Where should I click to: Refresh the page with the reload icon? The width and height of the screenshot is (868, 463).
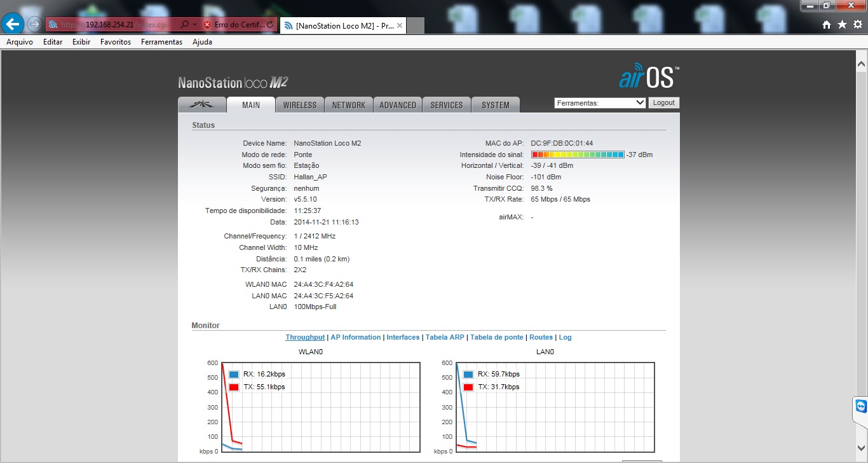(271, 25)
